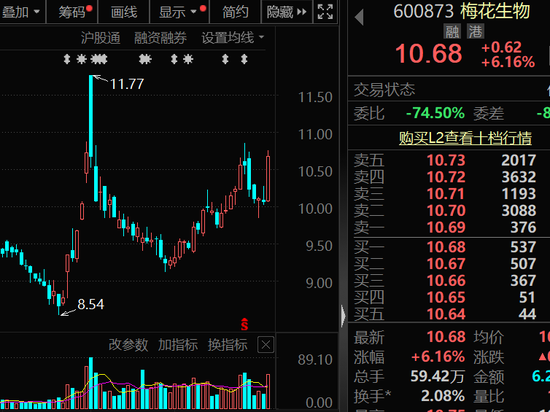Viewport: 550px width, 412px height.
Task: Click the 卖一 price 10.69
Action: coord(446,228)
